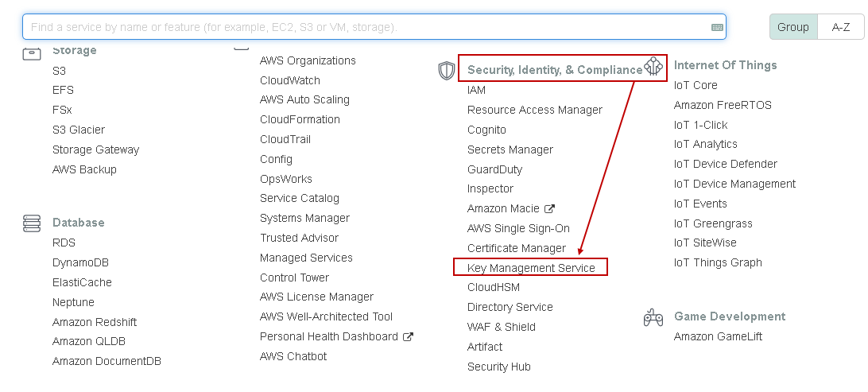The width and height of the screenshot is (868, 392).
Task: Select Certificate Manager
Action: pos(517,248)
